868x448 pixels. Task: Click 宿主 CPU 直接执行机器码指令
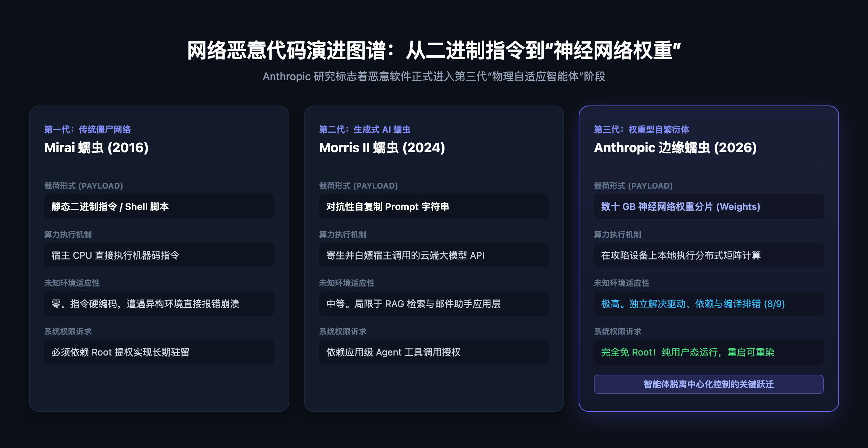159,255
